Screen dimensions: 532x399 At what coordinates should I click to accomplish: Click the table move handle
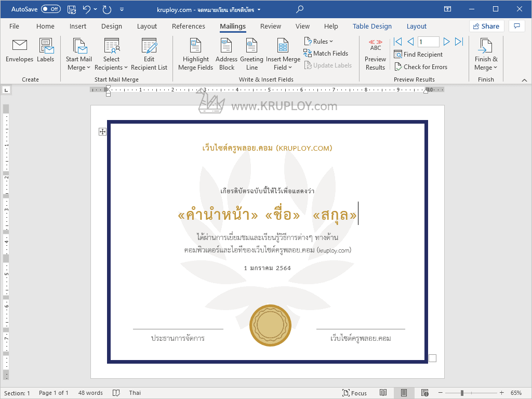(x=102, y=131)
